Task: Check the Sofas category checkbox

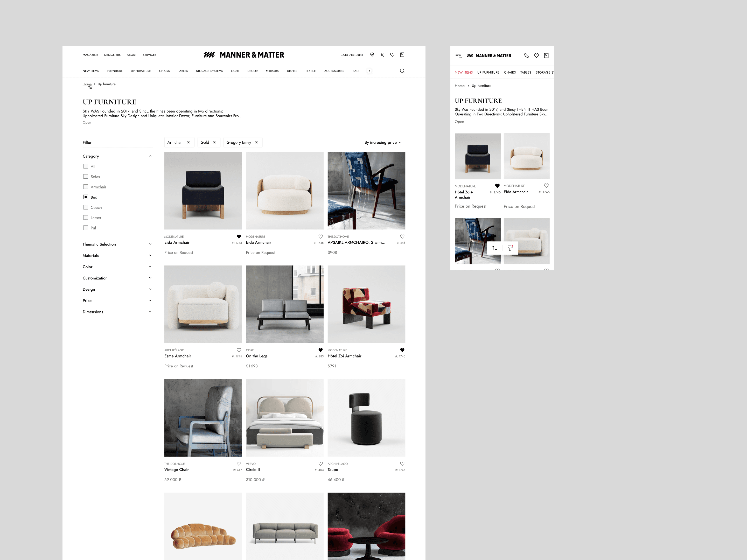Action: (x=86, y=177)
